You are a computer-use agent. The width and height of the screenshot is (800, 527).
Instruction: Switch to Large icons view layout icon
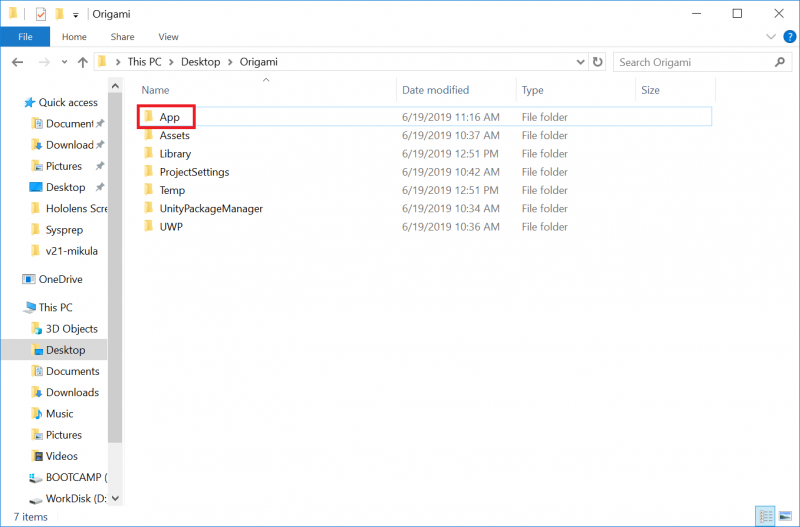point(785,517)
